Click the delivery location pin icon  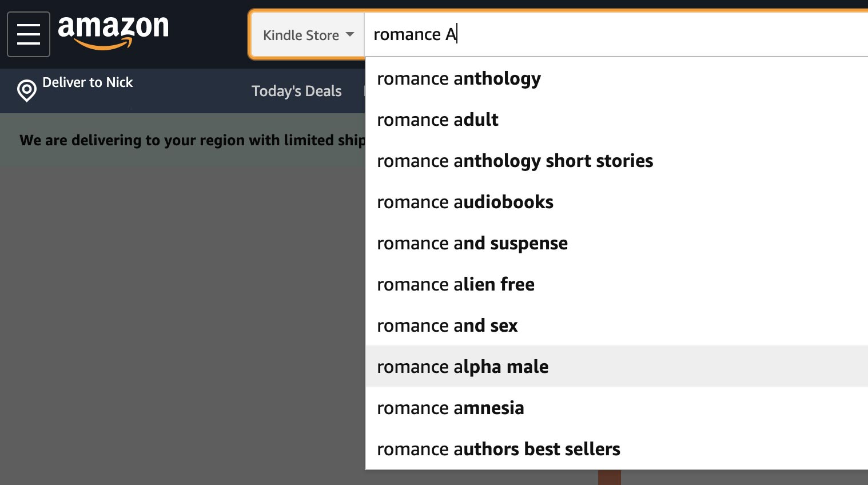[x=27, y=90]
